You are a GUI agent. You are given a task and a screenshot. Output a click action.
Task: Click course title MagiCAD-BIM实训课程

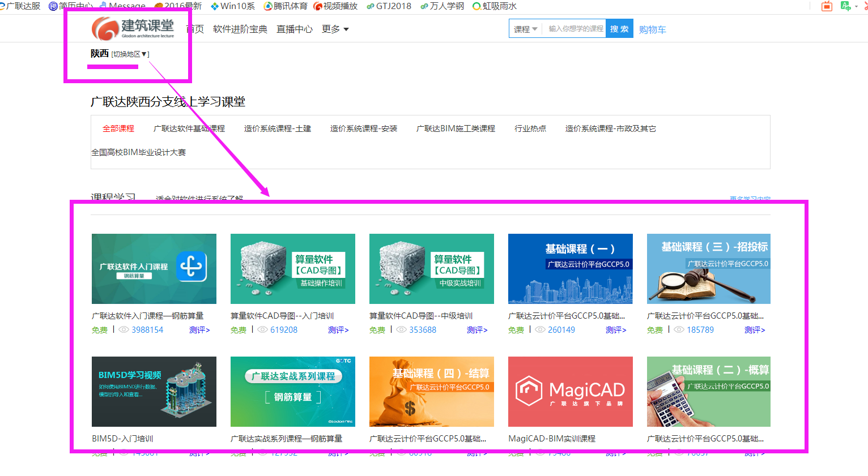552,439
